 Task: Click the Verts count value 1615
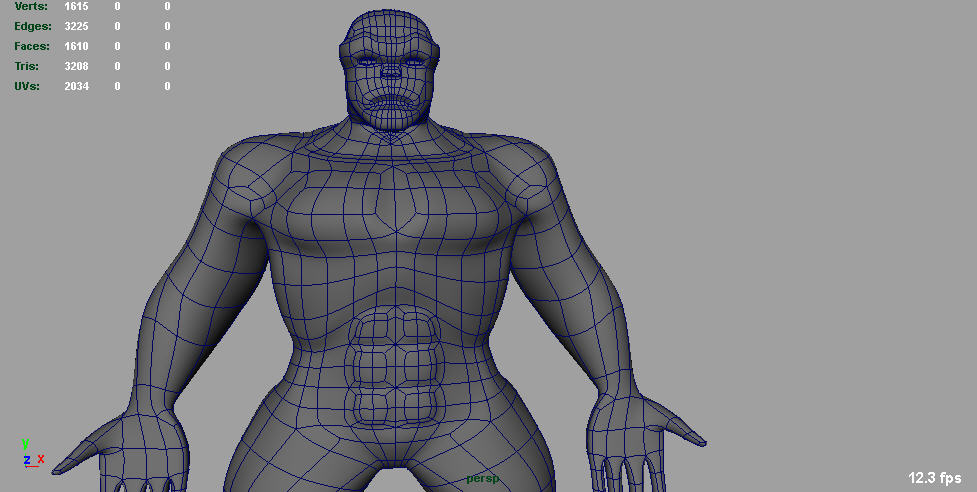pyautogui.click(x=76, y=6)
